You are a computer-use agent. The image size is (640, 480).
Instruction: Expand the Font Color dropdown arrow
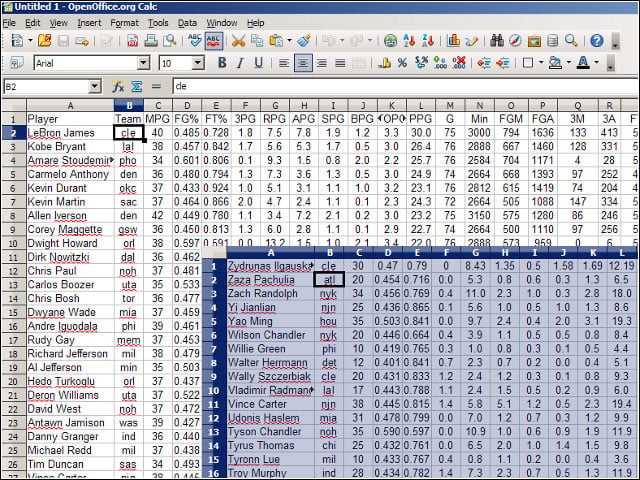click(x=596, y=63)
